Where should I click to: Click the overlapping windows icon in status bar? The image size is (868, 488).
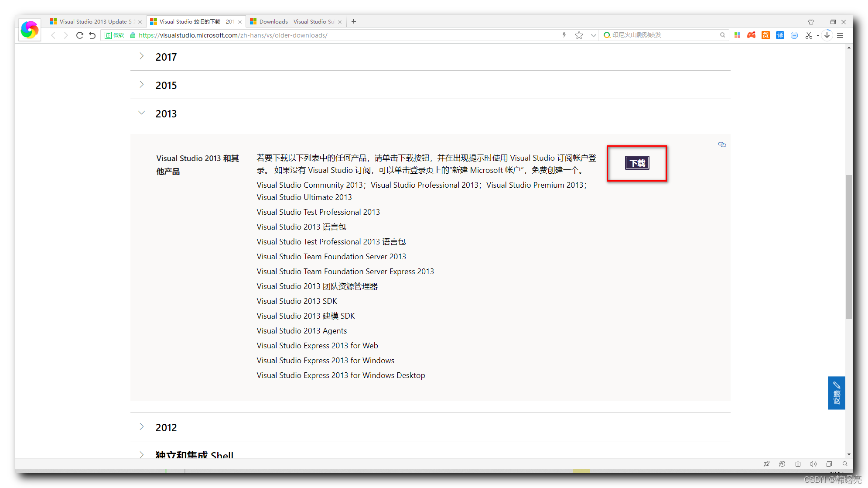click(x=829, y=464)
